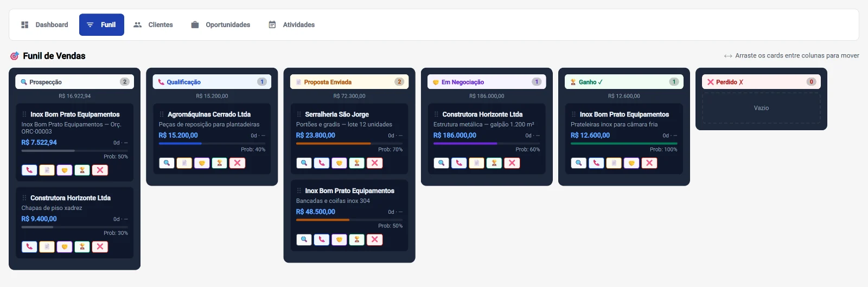This screenshot has width=868, height=287.
Task: Click 'Arraste os cards entre colunas para mover' hint
Action: tap(797, 55)
